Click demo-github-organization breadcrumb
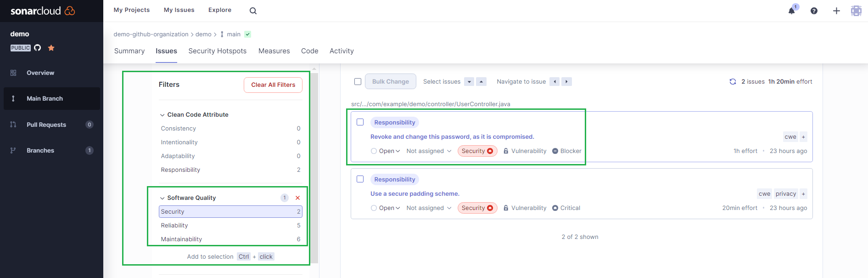This screenshot has height=278, width=868. click(x=151, y=34)
